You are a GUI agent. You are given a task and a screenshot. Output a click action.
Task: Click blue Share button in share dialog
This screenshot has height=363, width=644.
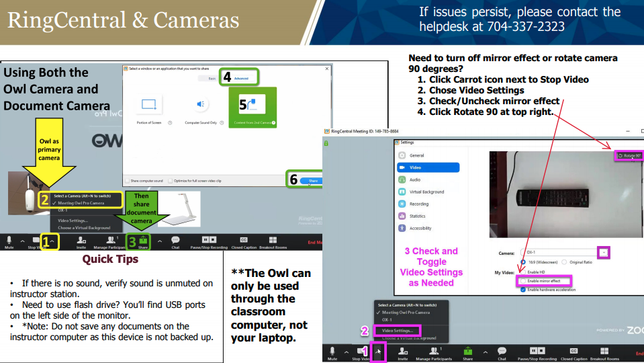tap(312, 181)
